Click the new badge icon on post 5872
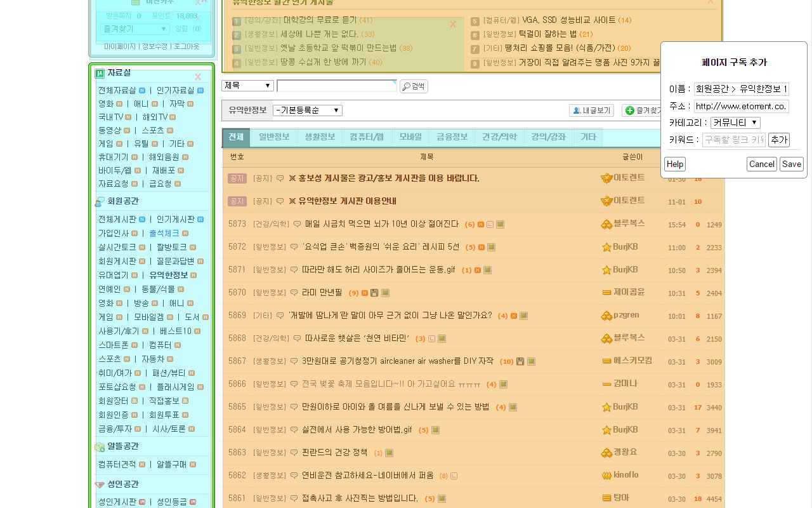 pyautogui.click(x=481, y=247)
